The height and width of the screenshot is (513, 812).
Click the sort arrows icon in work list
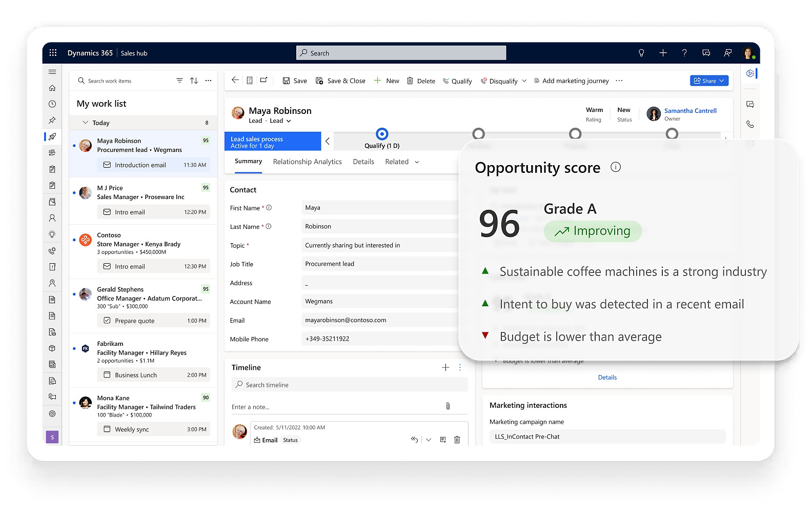coord(194,81)
